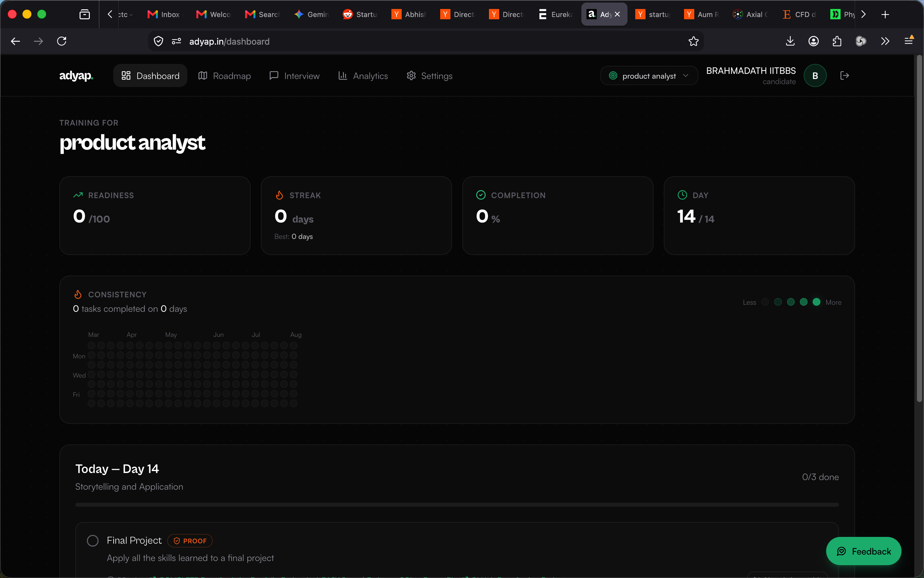The height and width of the screenshot is (578, 924).
Task: Close the active Adyap tab
Action: (617, 14)
